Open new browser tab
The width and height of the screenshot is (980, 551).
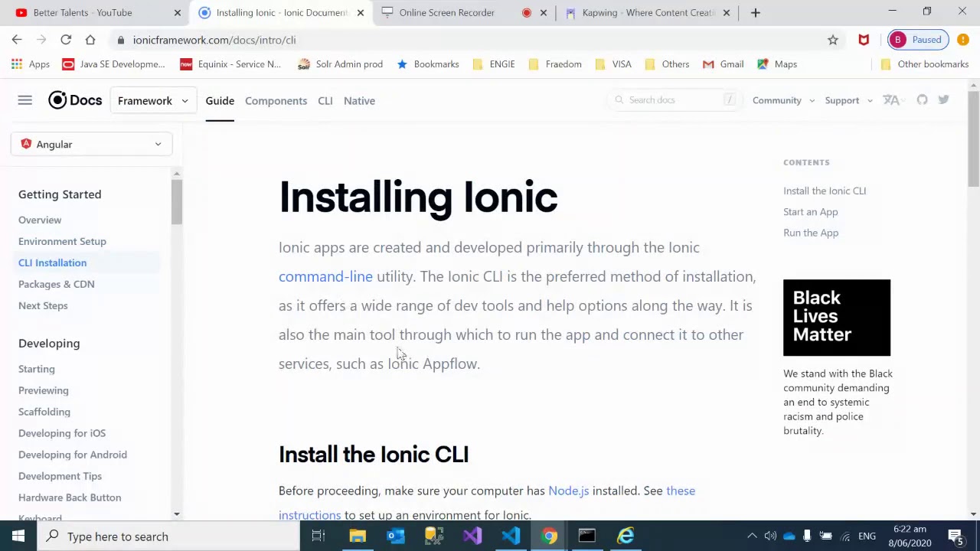(755, 12)
